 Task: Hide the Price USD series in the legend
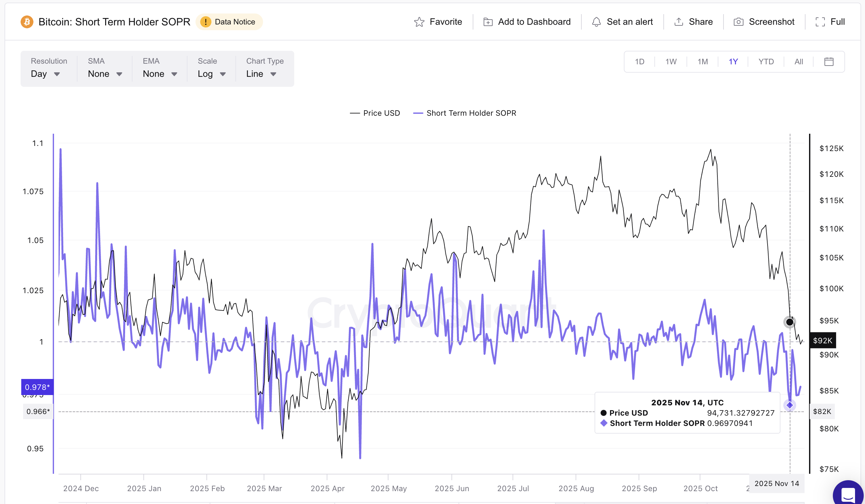point(375,113)
